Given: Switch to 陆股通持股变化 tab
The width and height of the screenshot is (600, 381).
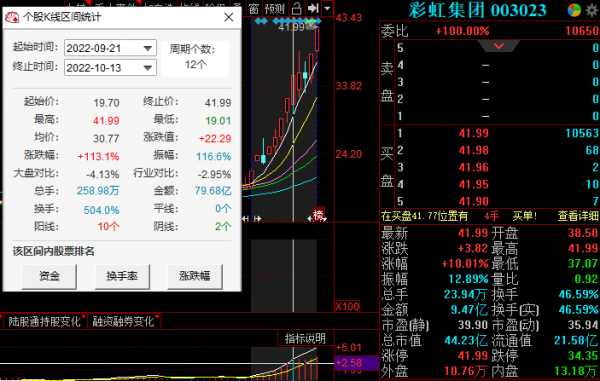Looking at the screenshot, I should coord(44,321).
